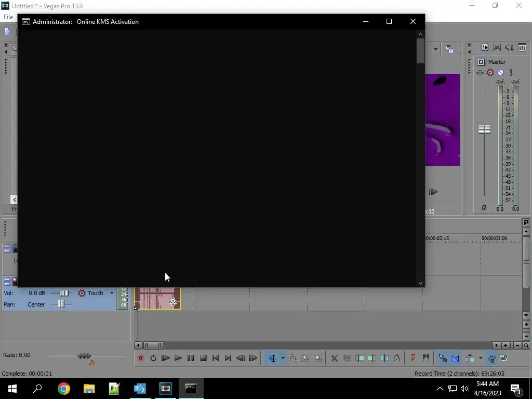Toggle Master bus Mute icon

coord(500,72)
